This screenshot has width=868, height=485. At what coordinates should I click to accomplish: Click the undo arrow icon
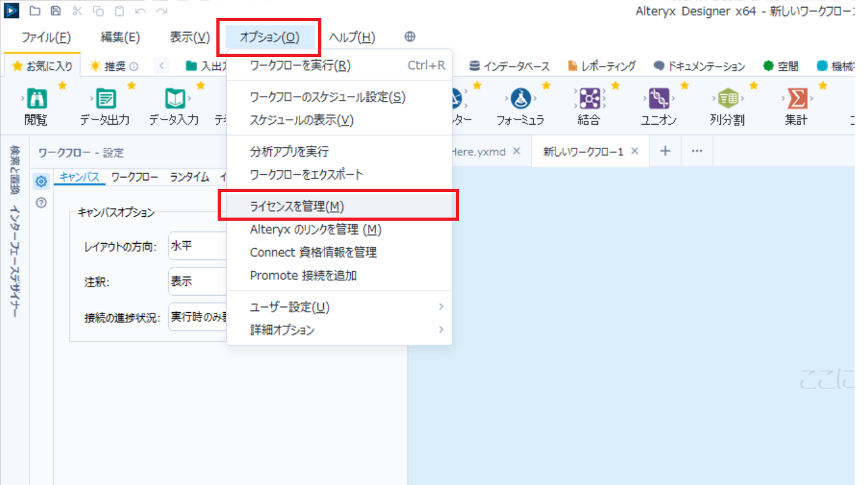(x=140, y=11)
